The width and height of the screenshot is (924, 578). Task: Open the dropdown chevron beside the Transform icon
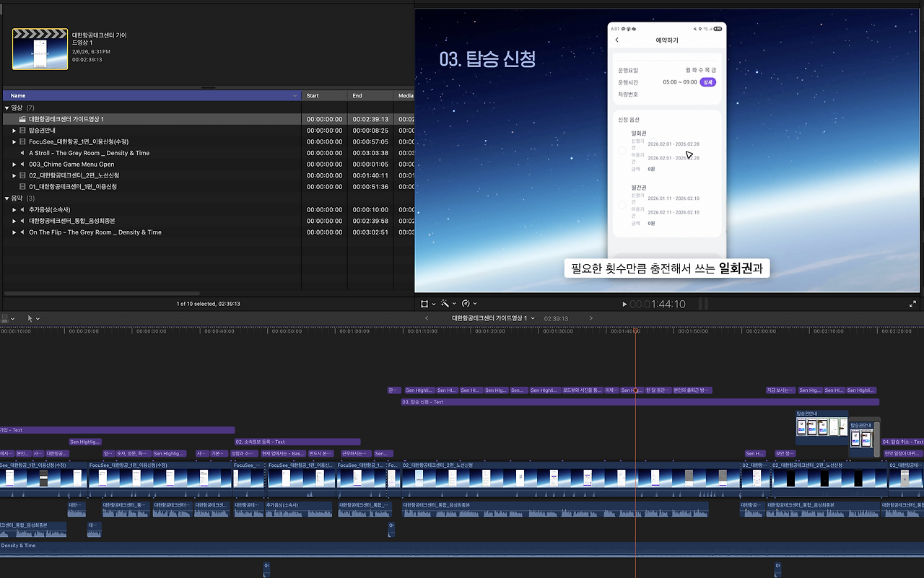coord(433,303)
